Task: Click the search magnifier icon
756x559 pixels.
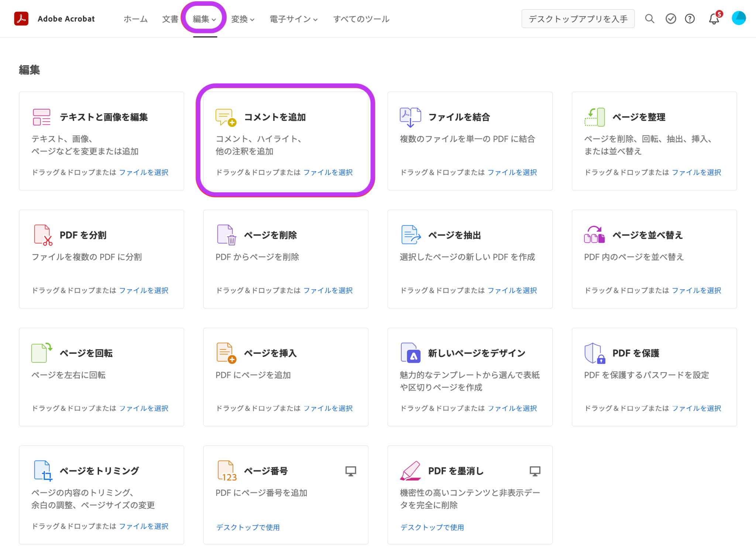Action: pos(650,18)
